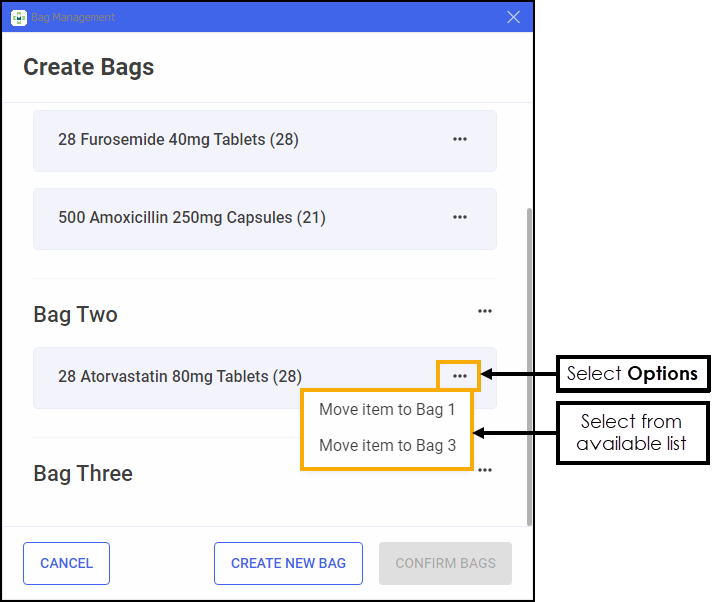This screenshot has height=602, width=713.
Task: Close the Bag Management window
Action: 514,17
